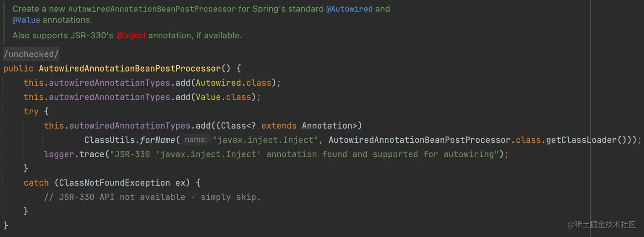Screen dimensions: 644x237
Task: Click the ClassUtils class reference
Action: point(110,140)
